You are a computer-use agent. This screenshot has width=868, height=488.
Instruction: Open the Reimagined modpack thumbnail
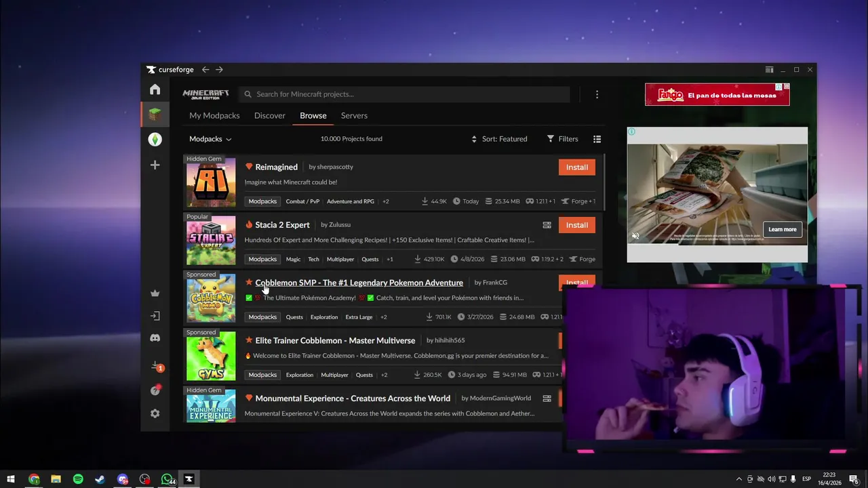point(211,182)
